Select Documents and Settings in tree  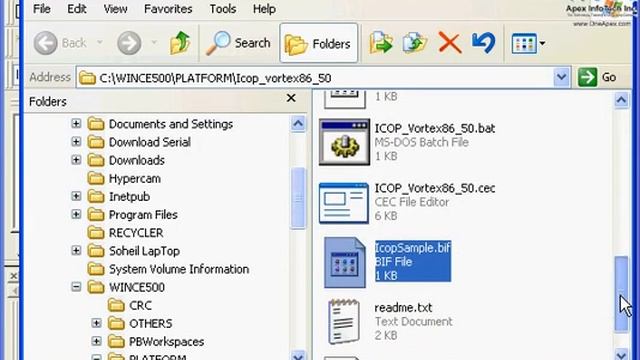(x=171, y=124)
